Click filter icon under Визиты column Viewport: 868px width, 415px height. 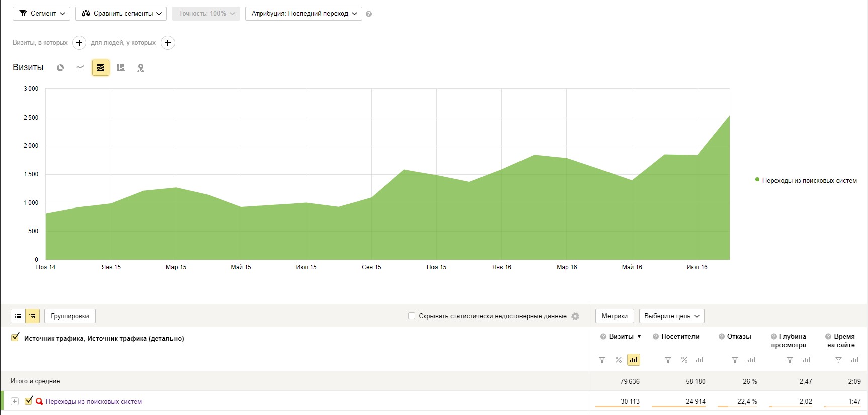point(602,360)
